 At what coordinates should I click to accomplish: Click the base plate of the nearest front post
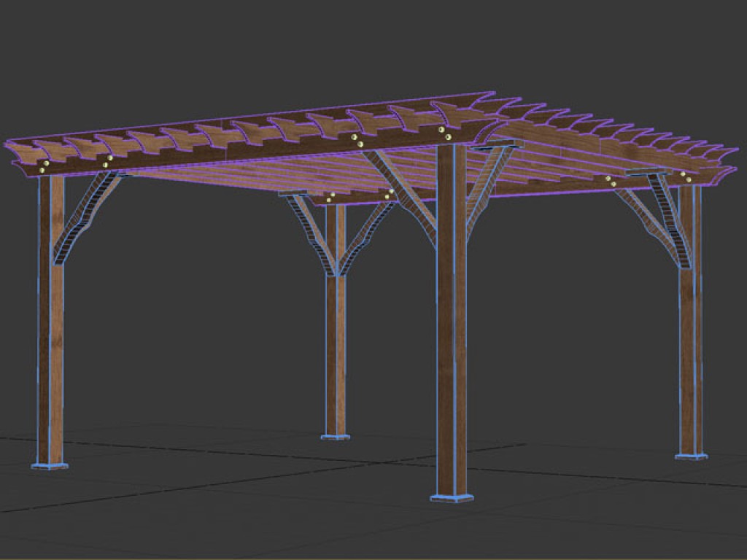[451, 497]
